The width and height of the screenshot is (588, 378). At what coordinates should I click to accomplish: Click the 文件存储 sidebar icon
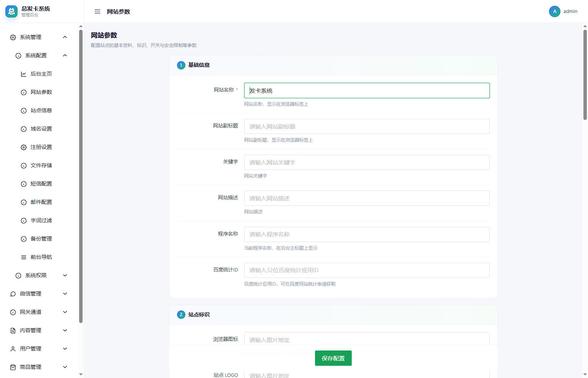tap(24, 165)
